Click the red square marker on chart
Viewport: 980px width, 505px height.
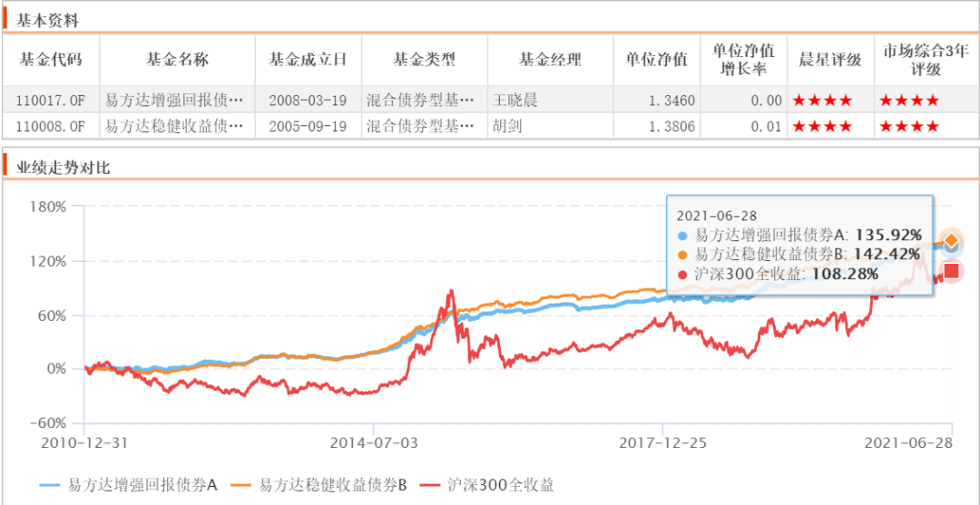tap(951, 271)
